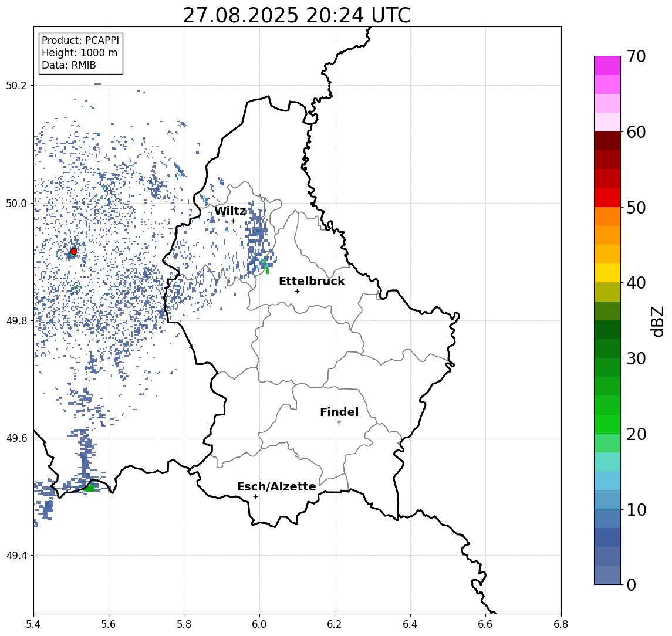Click the cross marker under Ettelbruck
672x636 pixels.
297,292
